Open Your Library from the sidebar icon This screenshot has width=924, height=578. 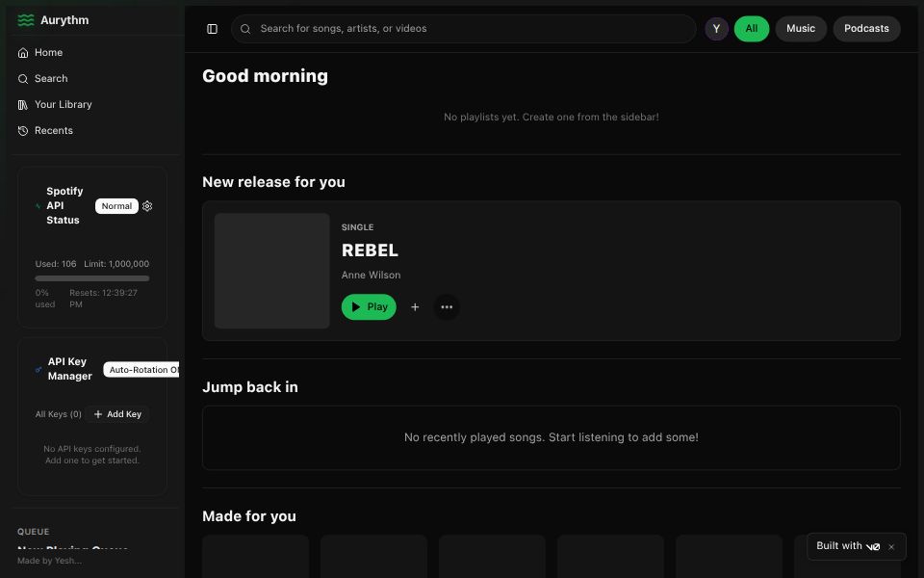[22, 104]
